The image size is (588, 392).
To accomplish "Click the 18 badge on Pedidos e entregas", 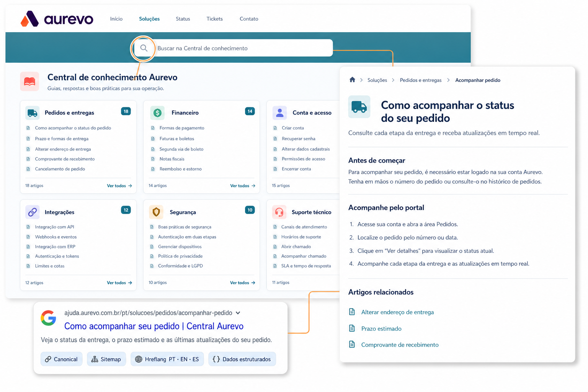I will coord(126,111).
